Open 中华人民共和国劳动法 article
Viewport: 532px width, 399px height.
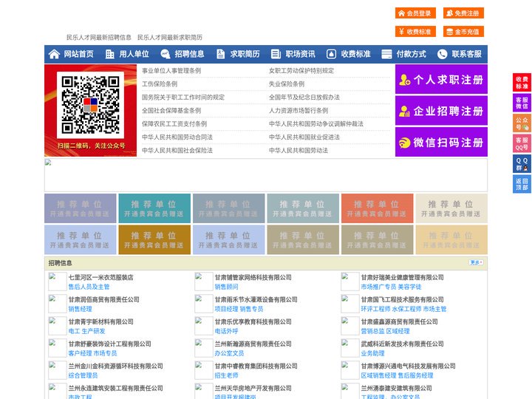(299, 150)
